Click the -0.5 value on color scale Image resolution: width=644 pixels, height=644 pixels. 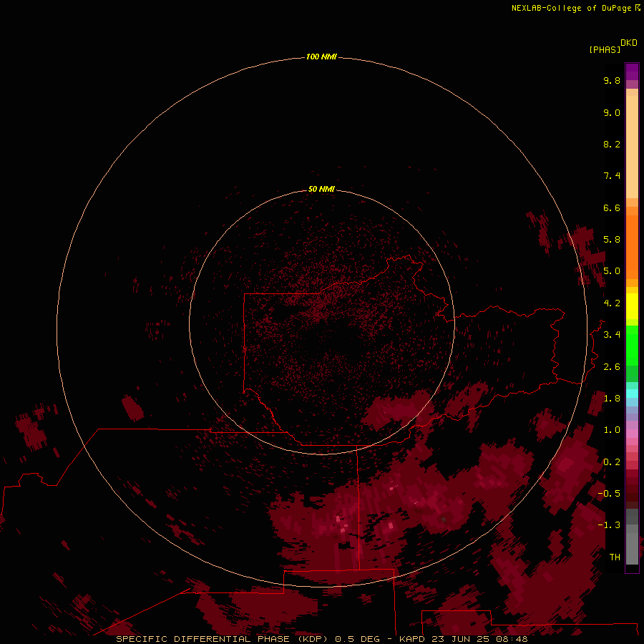pyautogui.click(x=609, y=494)
